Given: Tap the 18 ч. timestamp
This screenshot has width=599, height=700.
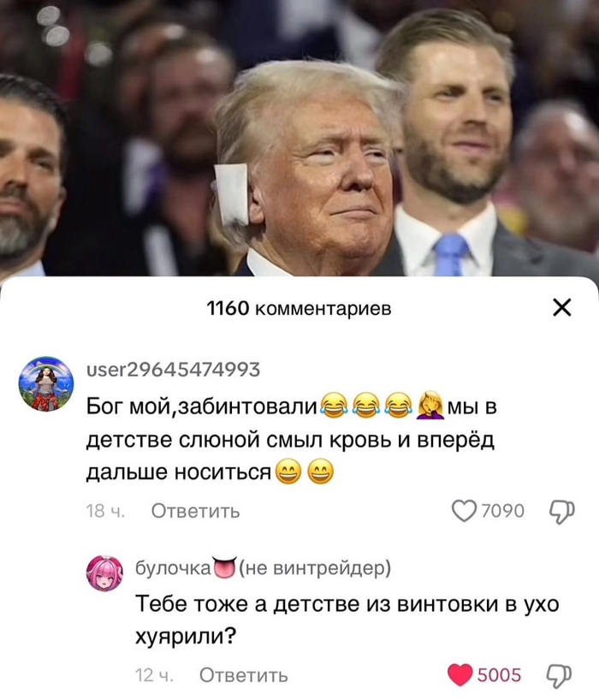Looking at the screenshot, I should pos(105,511).
